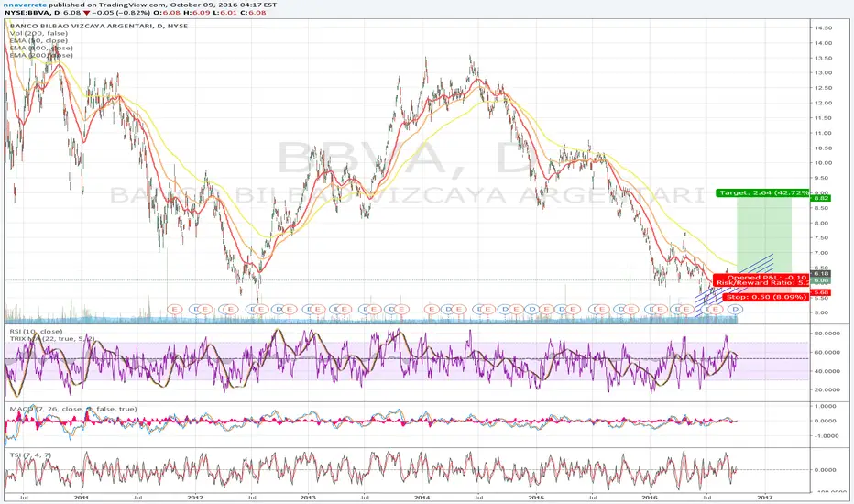
Task: Click the 2017 label on time axis
Action: (765, 497)
